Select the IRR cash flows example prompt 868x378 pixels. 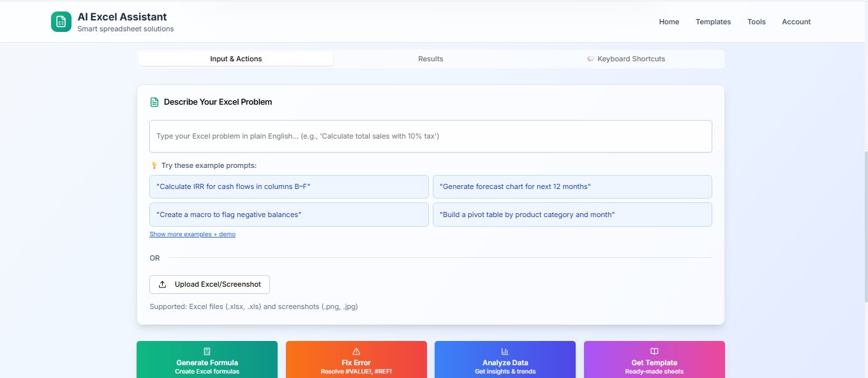tap(288, 186)
